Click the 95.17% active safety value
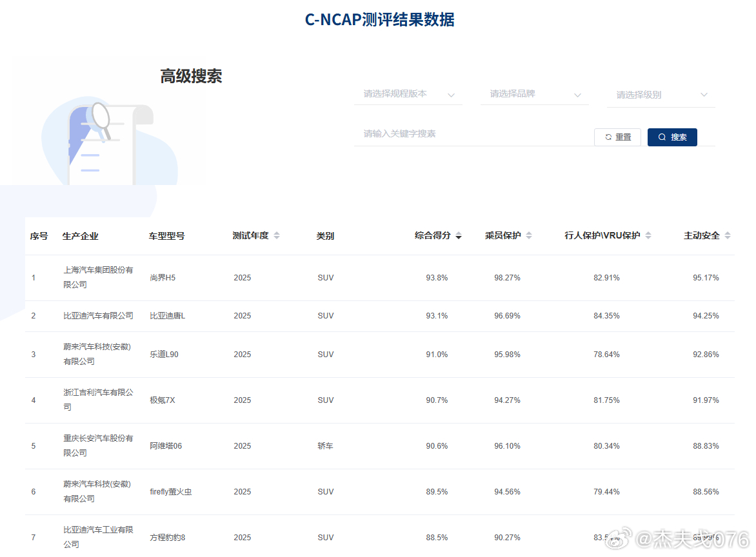The height and width of the screenshot is (557, 756). 706,278
